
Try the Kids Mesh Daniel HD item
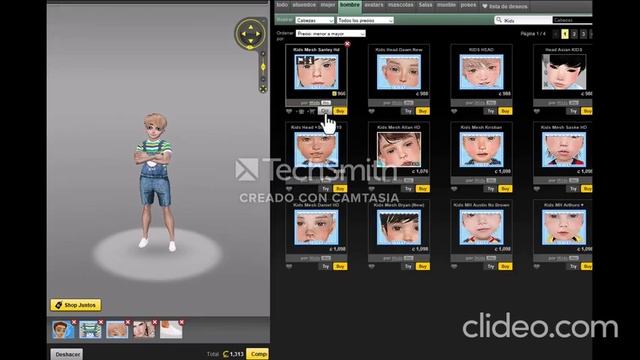(325, 266)
